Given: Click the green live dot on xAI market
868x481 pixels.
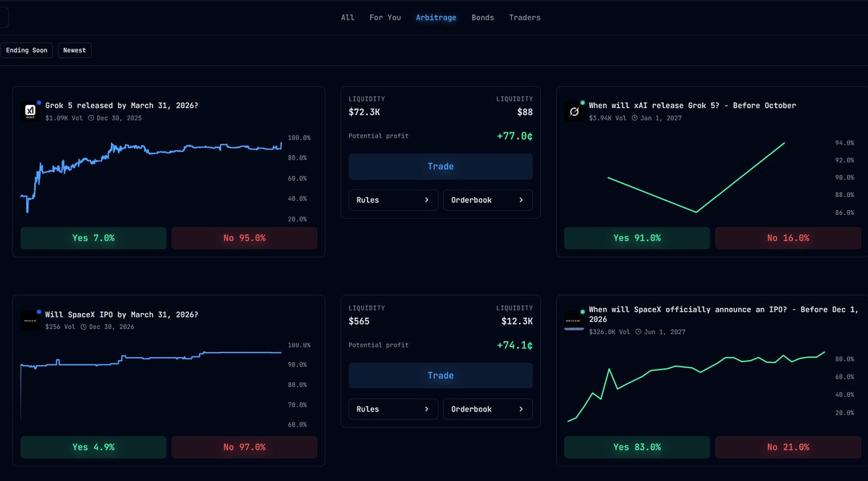Looking at the screenshot, I should point(582,101).
